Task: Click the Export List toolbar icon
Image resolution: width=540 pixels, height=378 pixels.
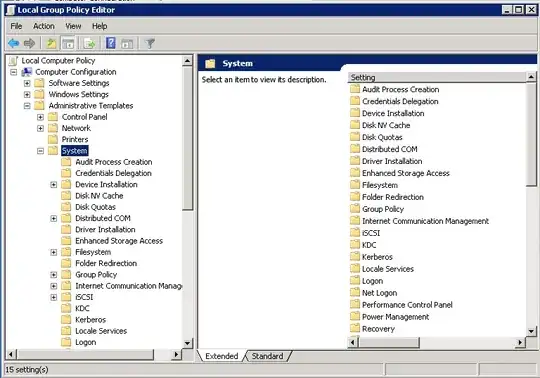Action: click(89, 43)
